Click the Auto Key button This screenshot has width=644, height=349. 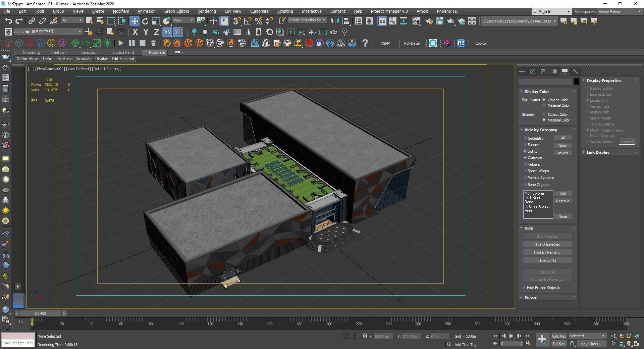click(559, 336)
